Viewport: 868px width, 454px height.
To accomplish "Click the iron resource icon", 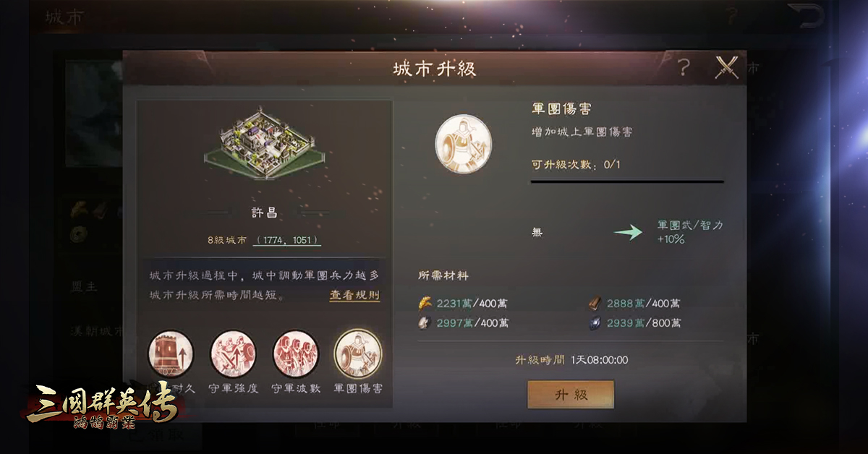I will click(x=595, y=323).
